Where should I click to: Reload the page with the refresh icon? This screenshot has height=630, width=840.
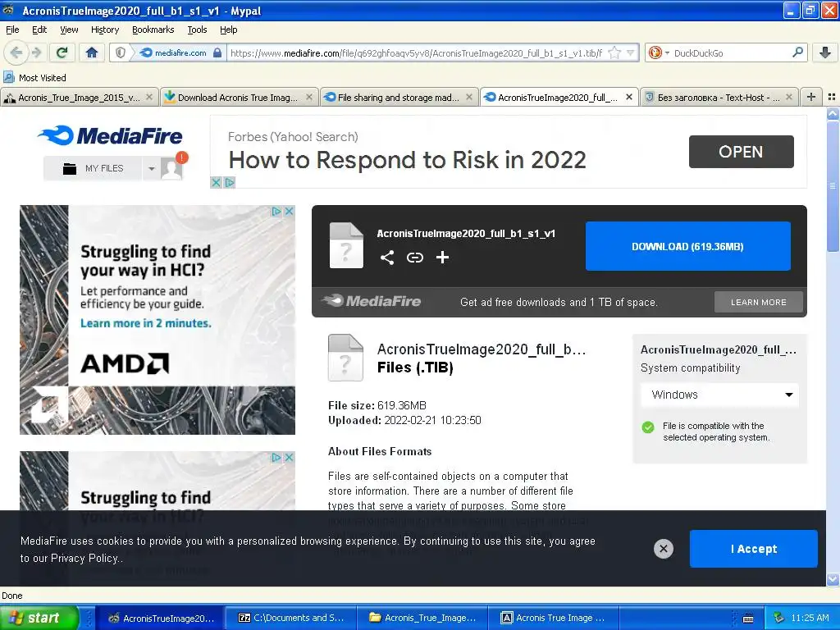click(x=62, y=52)
